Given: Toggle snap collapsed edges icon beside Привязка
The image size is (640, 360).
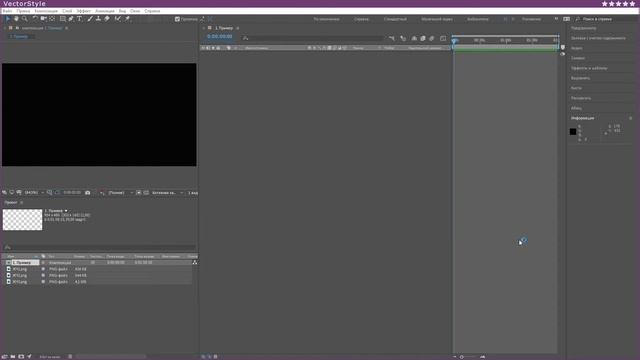Looking at the screenshot, I should [x=202, y=19].
